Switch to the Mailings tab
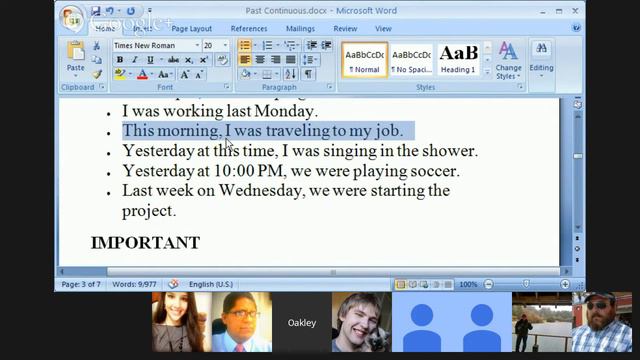Viewport: 640px width, 360px height. coord(300,29)
